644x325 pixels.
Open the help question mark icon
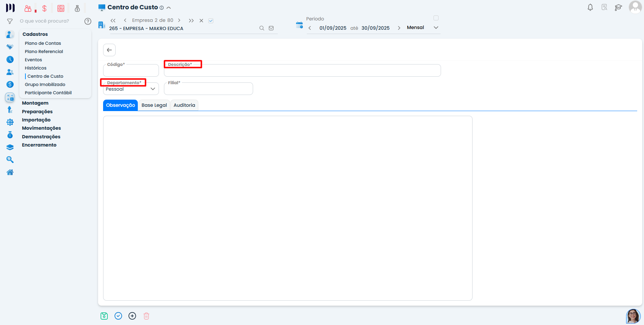[88, 21]
